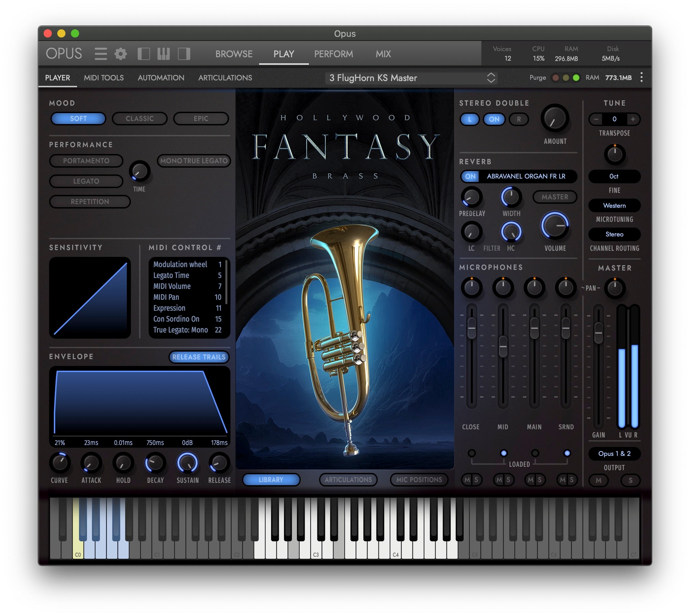Screen dimensions: 690x616
Task: Open the three-dot menu near RAM display
Action: tap(642, 78)
